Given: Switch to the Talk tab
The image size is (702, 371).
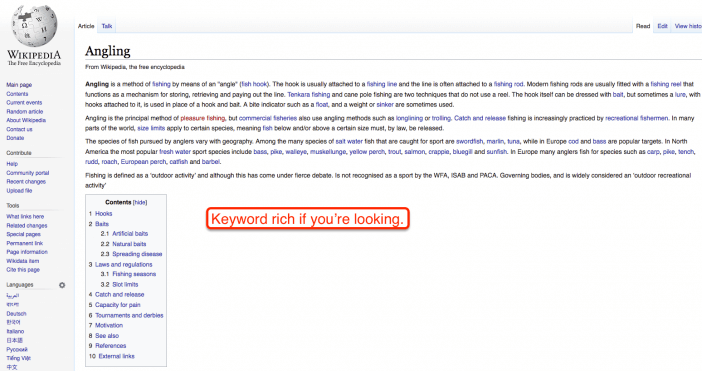Looking at the screenshot, I should (107, 26).
